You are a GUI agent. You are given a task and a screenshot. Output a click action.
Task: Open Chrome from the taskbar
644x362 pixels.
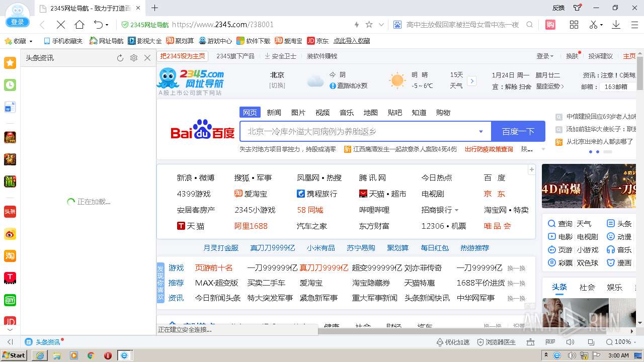91,355
